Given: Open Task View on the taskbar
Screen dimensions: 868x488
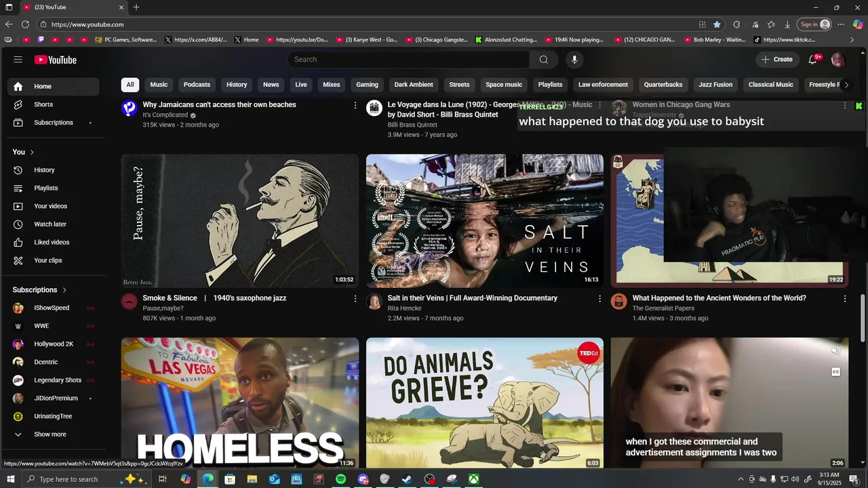Looking at the screenshot, I should pyautogui.click(x=163, y=479).
